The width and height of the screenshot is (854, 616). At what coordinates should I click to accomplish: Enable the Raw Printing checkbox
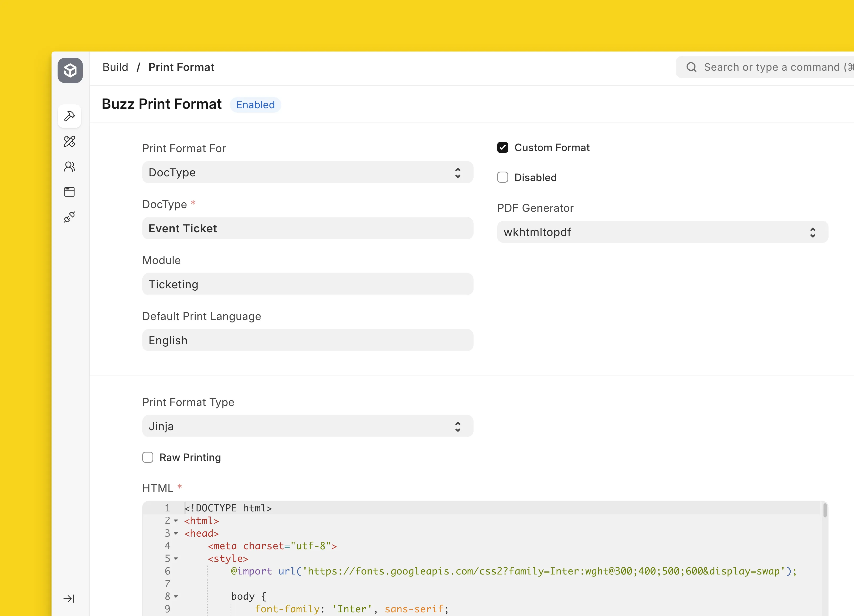tap(148, 457)
